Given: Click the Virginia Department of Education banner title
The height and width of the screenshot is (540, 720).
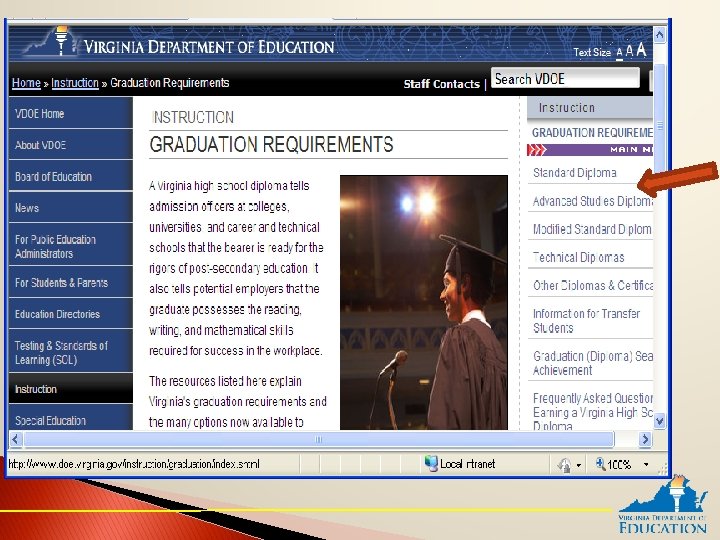Looking at the screenshot, I should click(209, 47).
